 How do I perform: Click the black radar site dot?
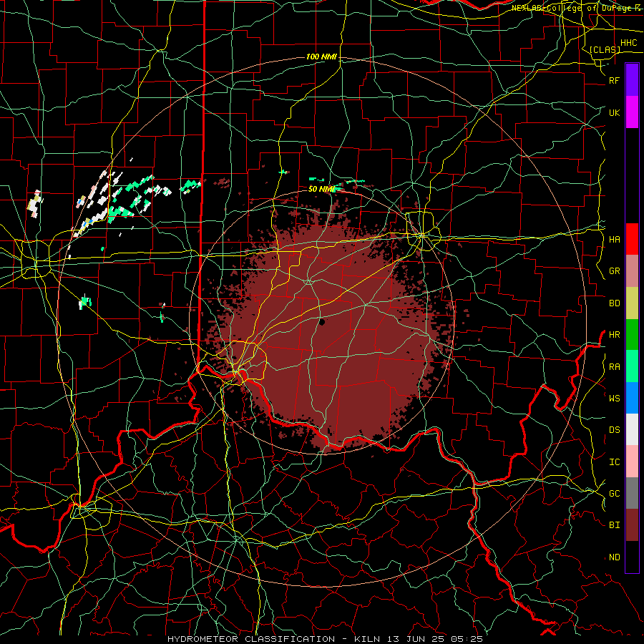[x=321, y=323]
